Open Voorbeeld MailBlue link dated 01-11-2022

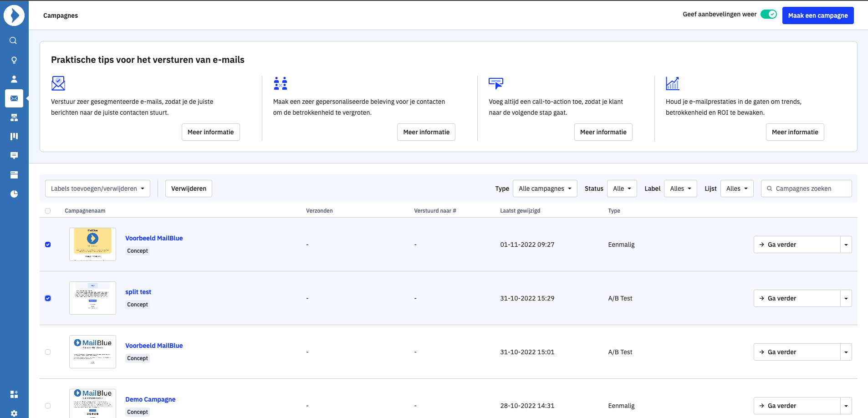tap(154, 238)
